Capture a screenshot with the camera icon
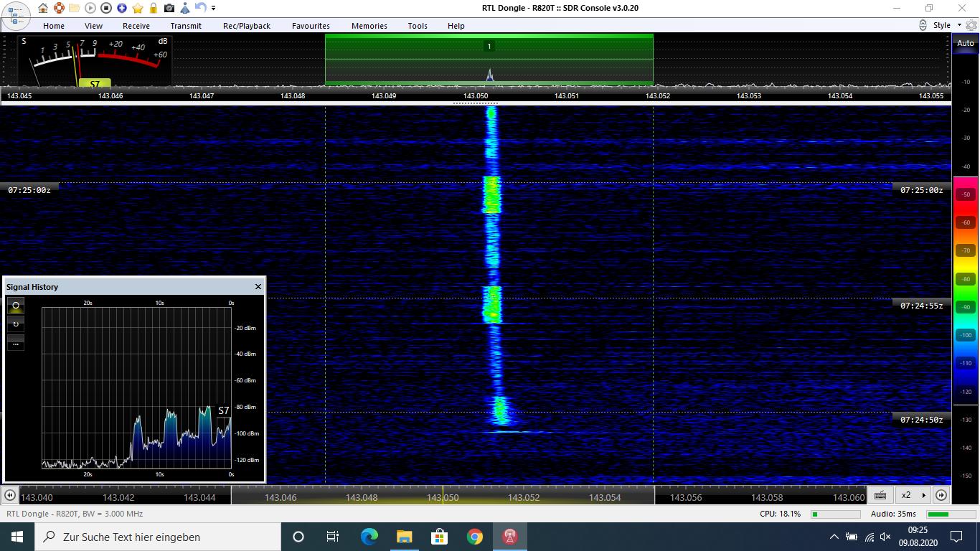The image size is (980, 551). (169, 8)
